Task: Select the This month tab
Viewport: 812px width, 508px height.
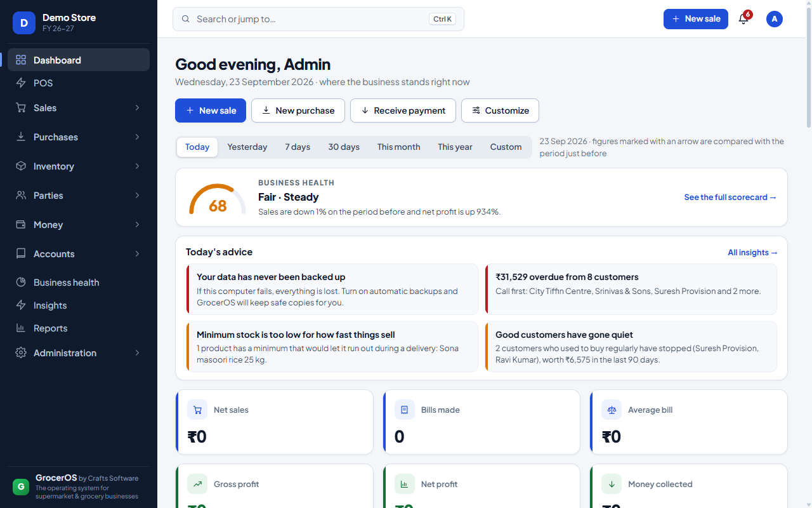Action: pos(398,147)
